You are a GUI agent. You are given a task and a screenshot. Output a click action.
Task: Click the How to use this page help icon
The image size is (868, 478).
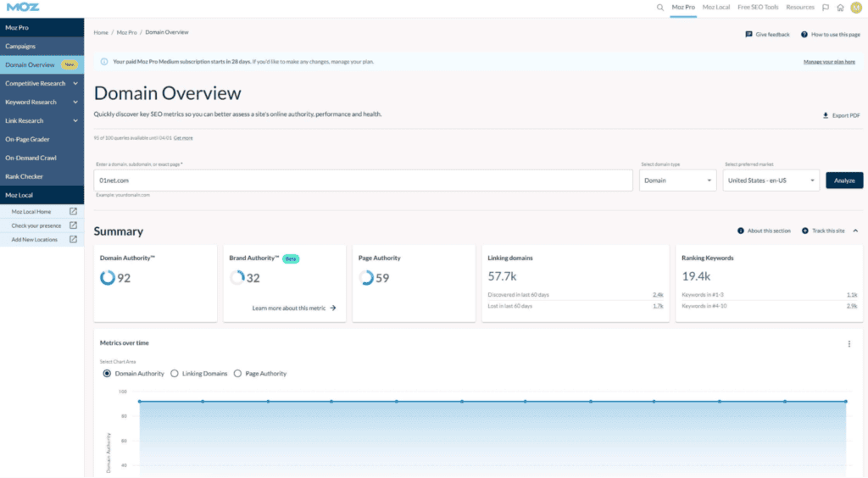[804, 34]
